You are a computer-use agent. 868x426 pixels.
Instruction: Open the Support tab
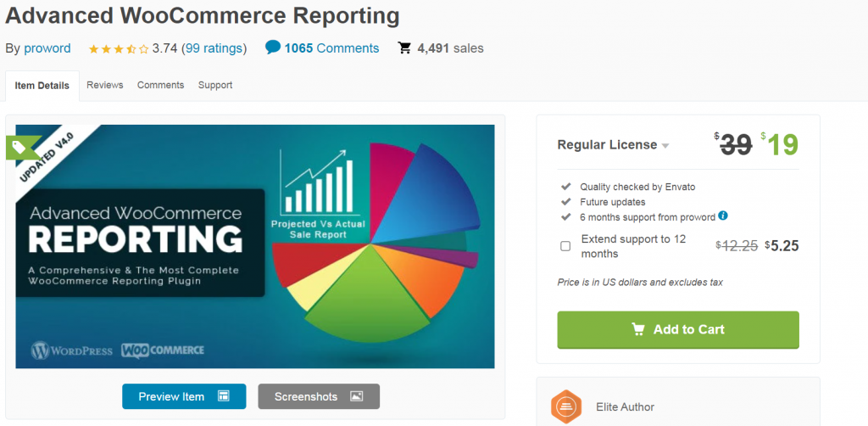click(x=215, y=86)
